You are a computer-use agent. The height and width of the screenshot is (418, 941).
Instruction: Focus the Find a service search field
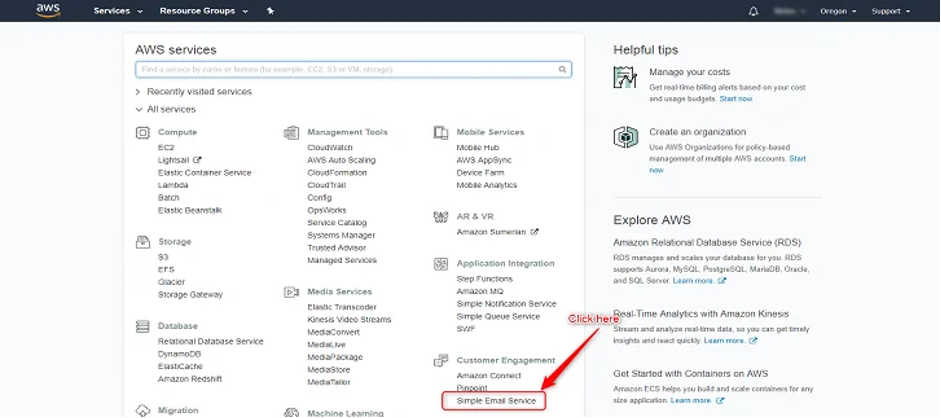(353, 70)
